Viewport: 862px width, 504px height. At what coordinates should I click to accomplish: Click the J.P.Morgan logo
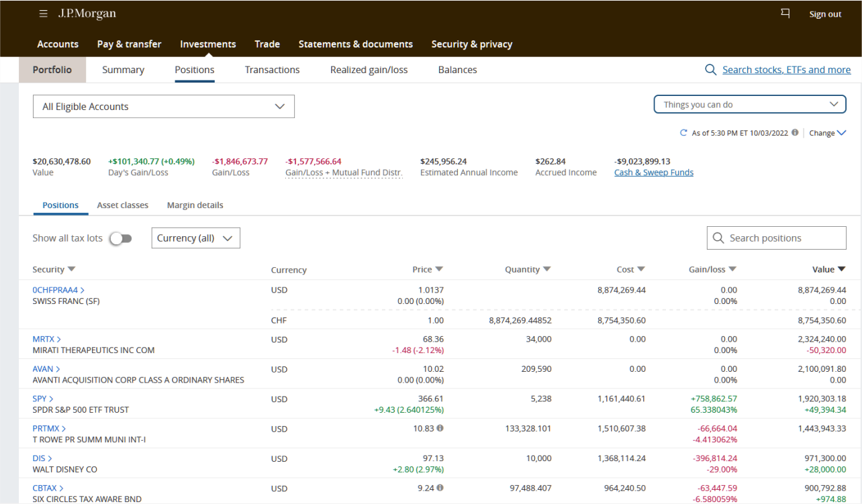87,14
